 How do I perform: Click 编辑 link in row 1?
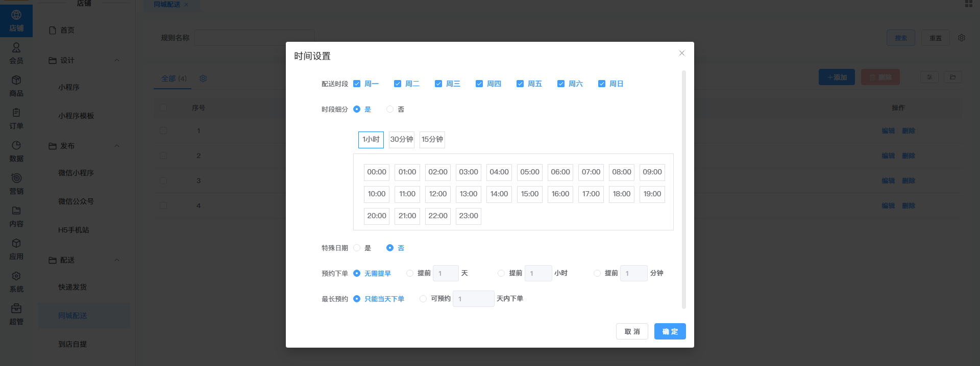[x=888, y=130]
